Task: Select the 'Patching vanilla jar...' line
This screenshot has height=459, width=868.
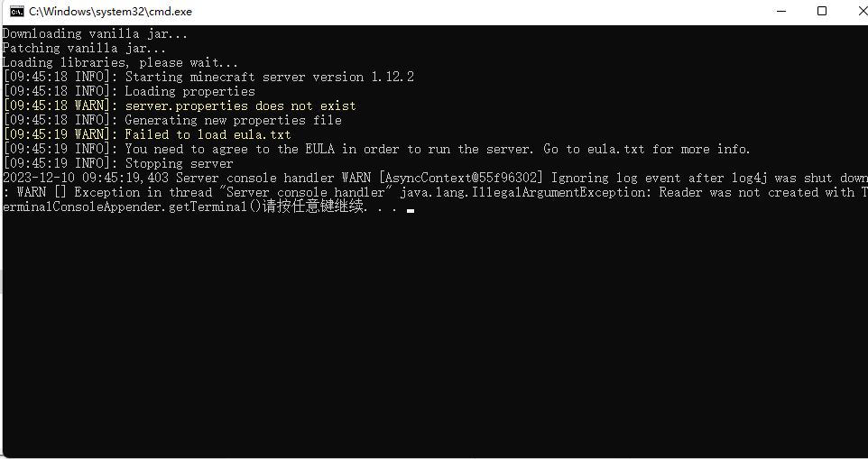Action: pyautogui.click(x=84, y=48)
